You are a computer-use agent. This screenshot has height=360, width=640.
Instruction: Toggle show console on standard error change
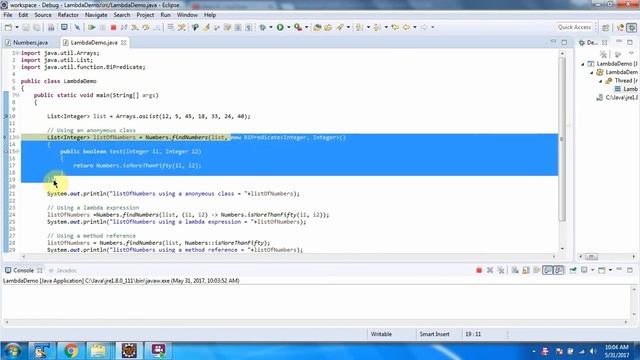click(x=558, y=270)
